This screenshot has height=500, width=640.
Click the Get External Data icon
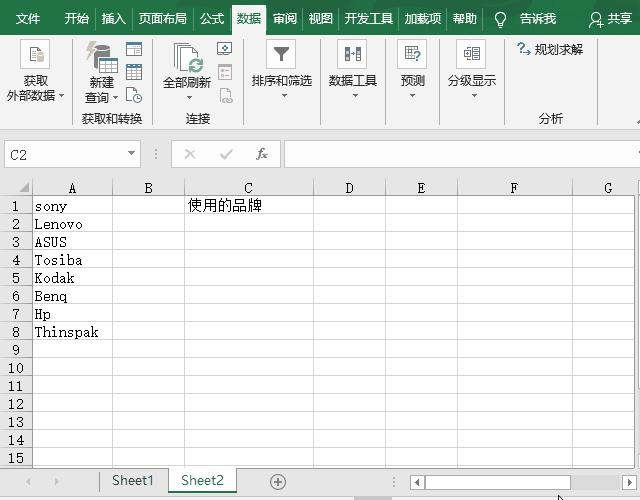pyautogui.click(x=35, y=54)
